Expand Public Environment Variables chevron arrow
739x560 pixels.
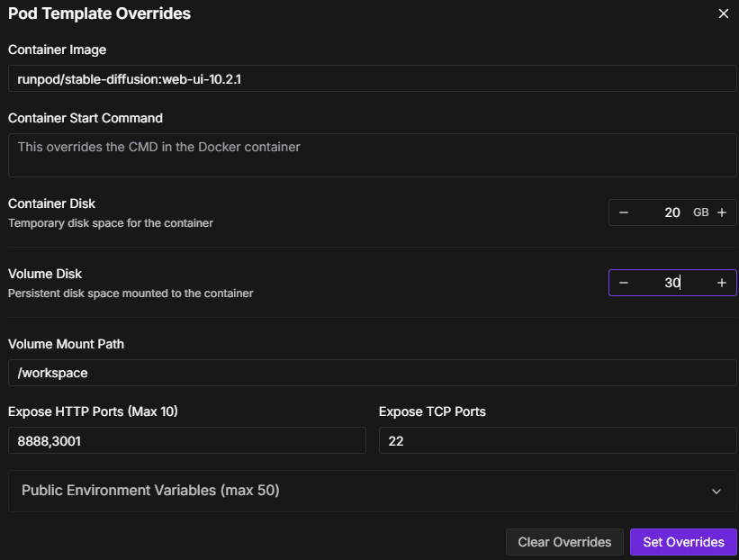point(716,492)
